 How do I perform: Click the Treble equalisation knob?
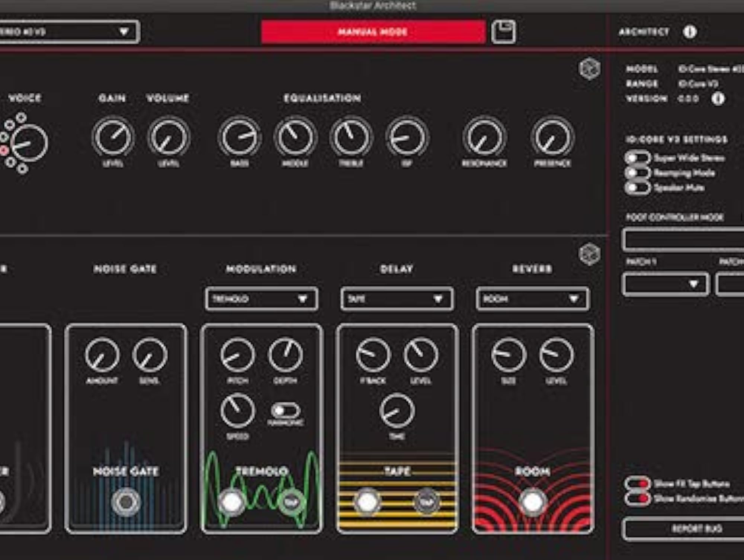(x=351, y=137)
